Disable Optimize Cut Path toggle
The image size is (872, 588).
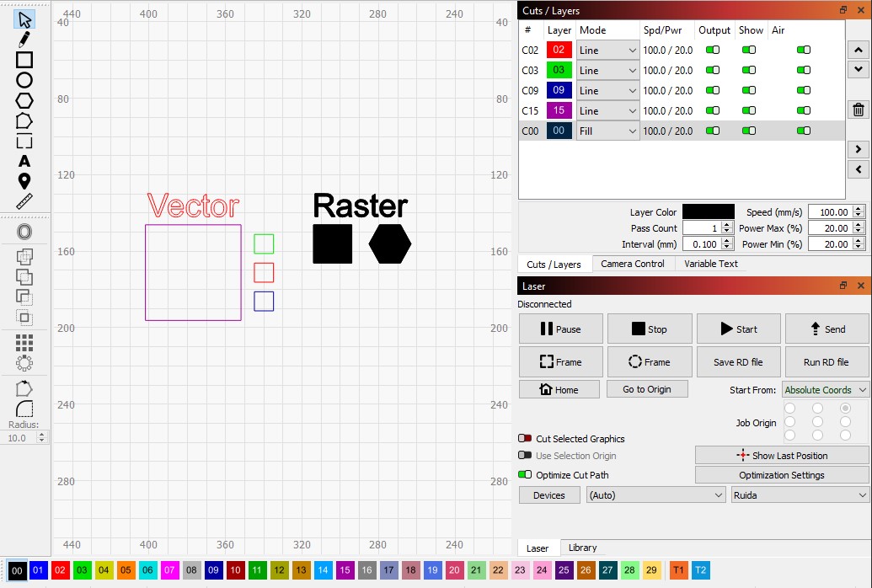[525, 475]
